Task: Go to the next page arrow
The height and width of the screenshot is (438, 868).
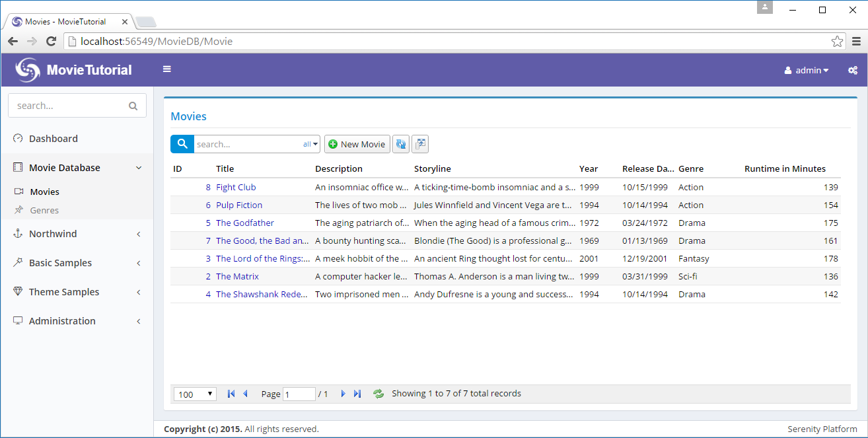Action: pyautogui.click(x=343, y=394)
